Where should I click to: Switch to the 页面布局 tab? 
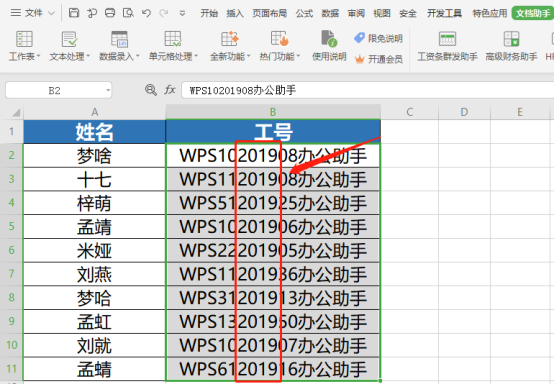click(x=270, y=13)
